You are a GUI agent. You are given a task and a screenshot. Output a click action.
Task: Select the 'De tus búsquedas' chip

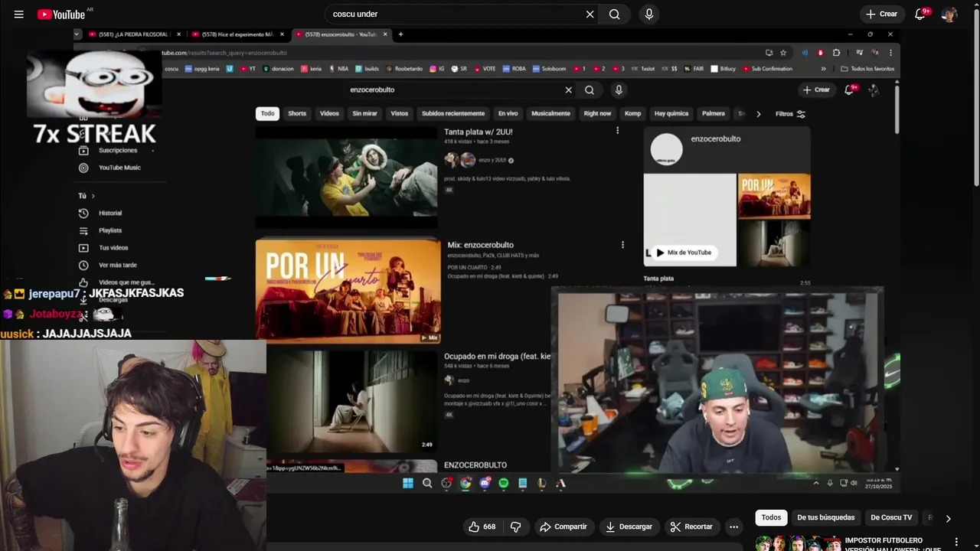point(825,517)
